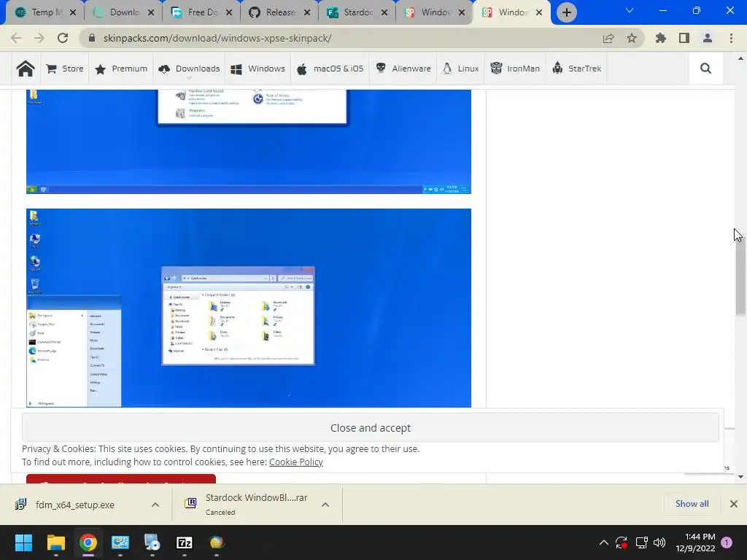
Task: Show hidden system tray icons
Action: coord(603,542)
